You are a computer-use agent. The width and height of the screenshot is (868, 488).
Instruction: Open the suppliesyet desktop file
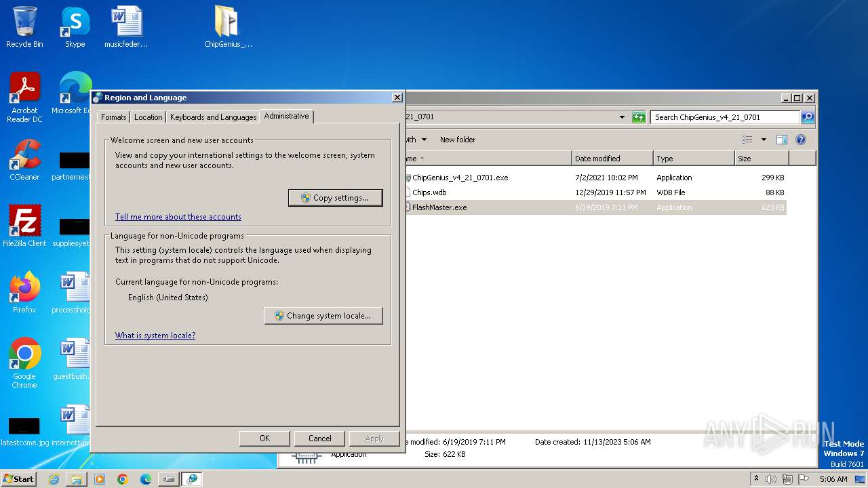(72, 232)
